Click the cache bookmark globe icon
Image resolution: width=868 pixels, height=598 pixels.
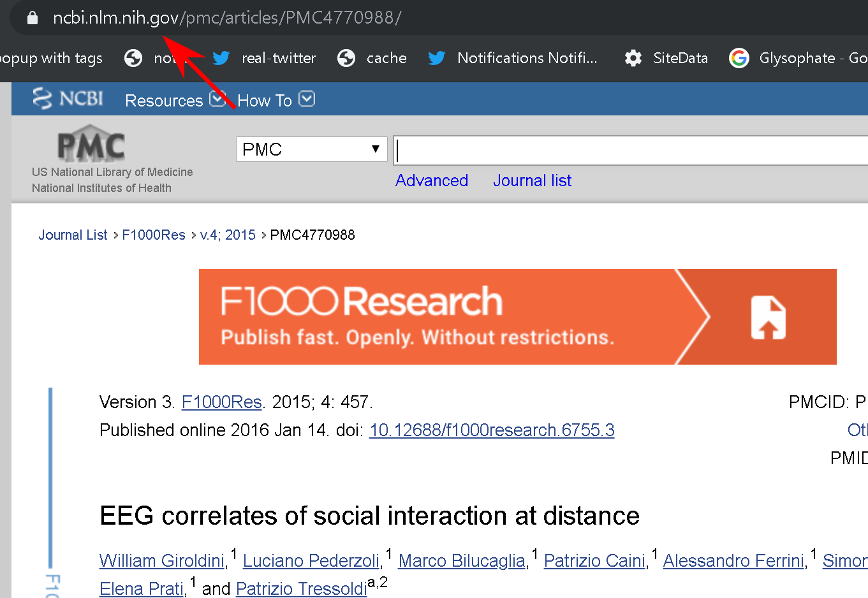(346, 58)
